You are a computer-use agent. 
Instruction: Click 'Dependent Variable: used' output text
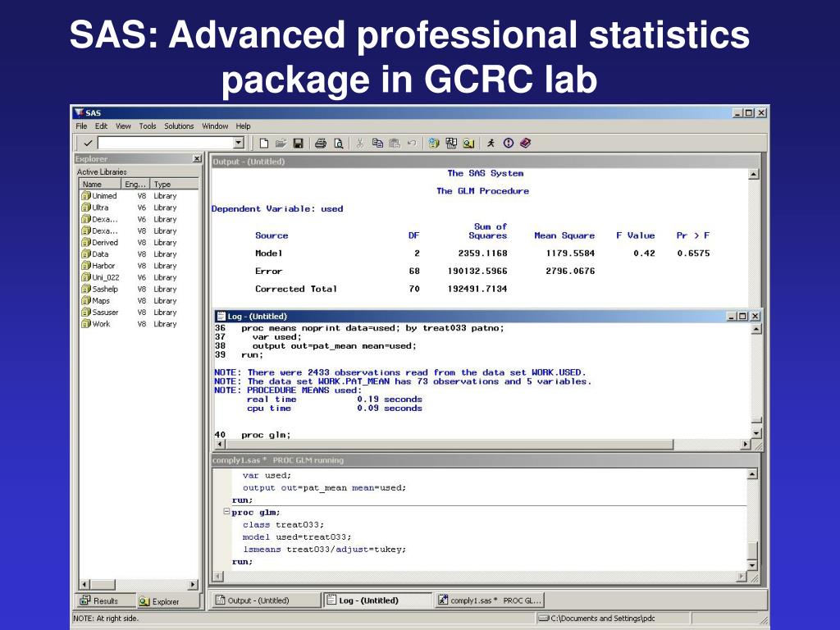pyautogui.click(x=277, y=209)
